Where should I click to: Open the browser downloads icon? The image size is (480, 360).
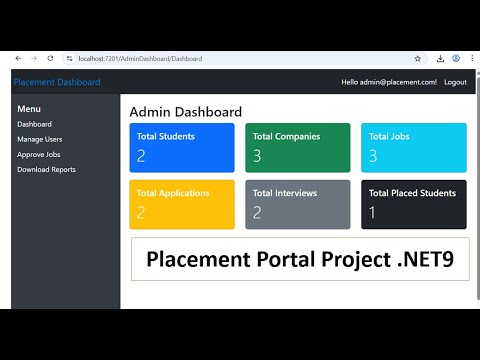coord(440,59)
